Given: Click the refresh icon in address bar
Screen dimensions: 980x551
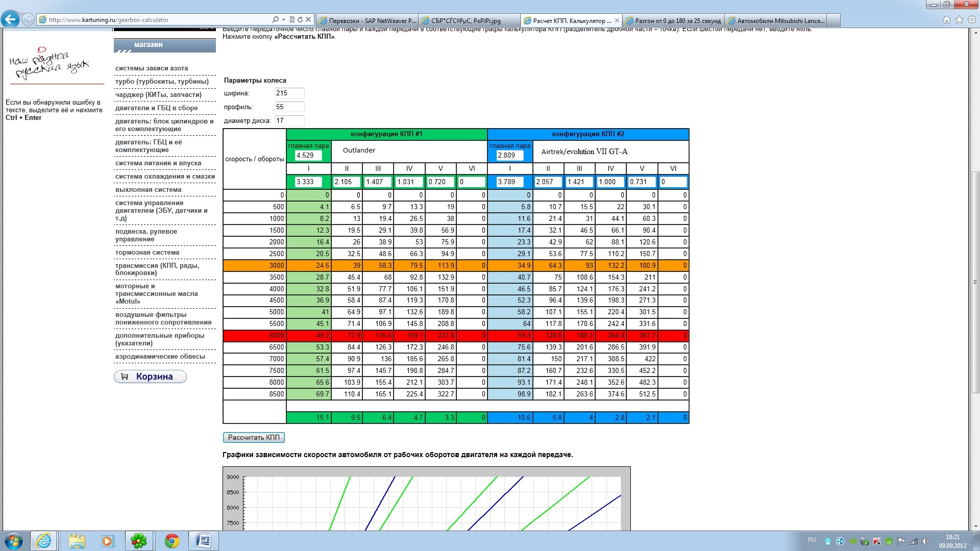Looking at the screenshot, I should click(300, 19).
